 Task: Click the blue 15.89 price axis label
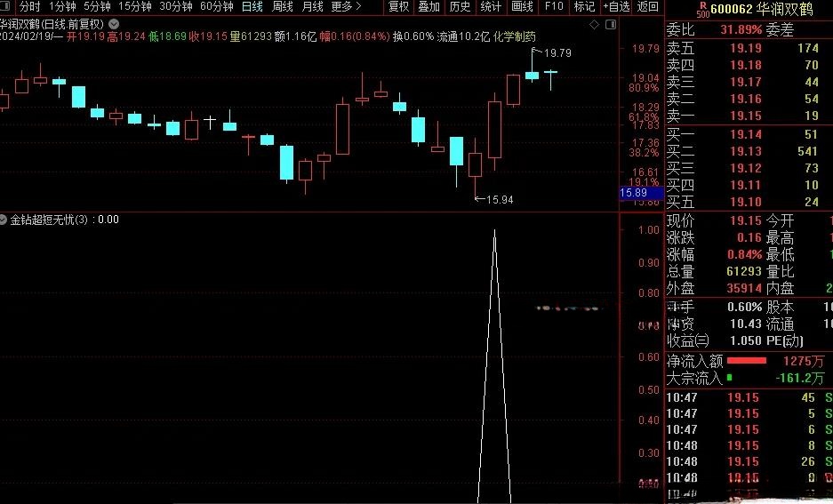coord(639,193)
